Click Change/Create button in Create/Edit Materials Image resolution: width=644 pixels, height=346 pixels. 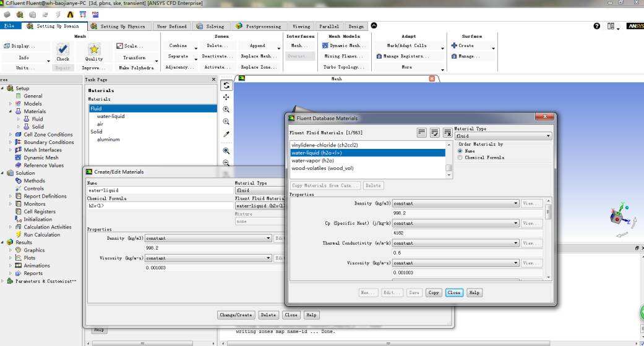[236, 315]
